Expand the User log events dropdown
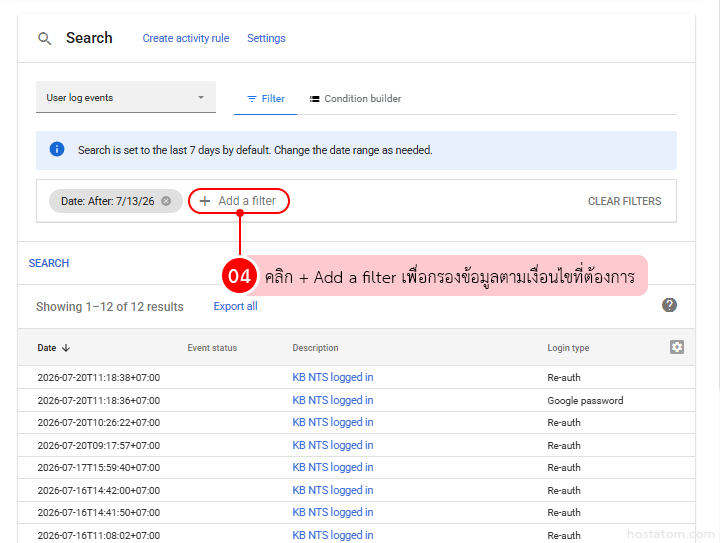The image size is (720, 543). (x=126, y=97)
